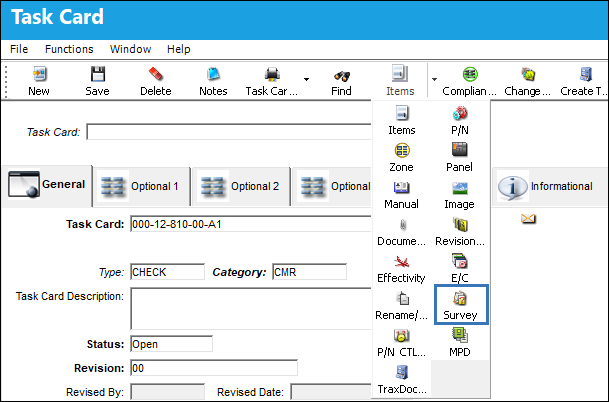This screenshot has height=402, width=609.
Task: Click the Change... toolbar icon
Action: click(x=527, y=81)
